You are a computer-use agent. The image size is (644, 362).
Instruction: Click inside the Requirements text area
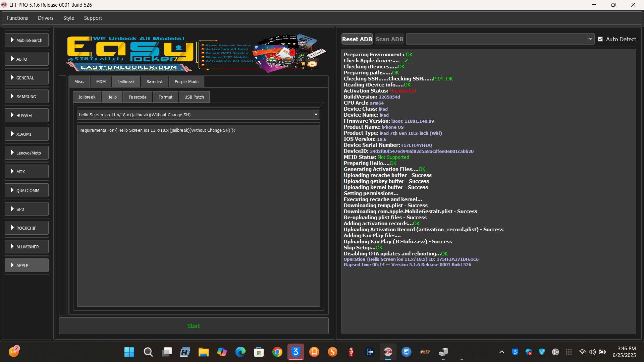[198, 216]
